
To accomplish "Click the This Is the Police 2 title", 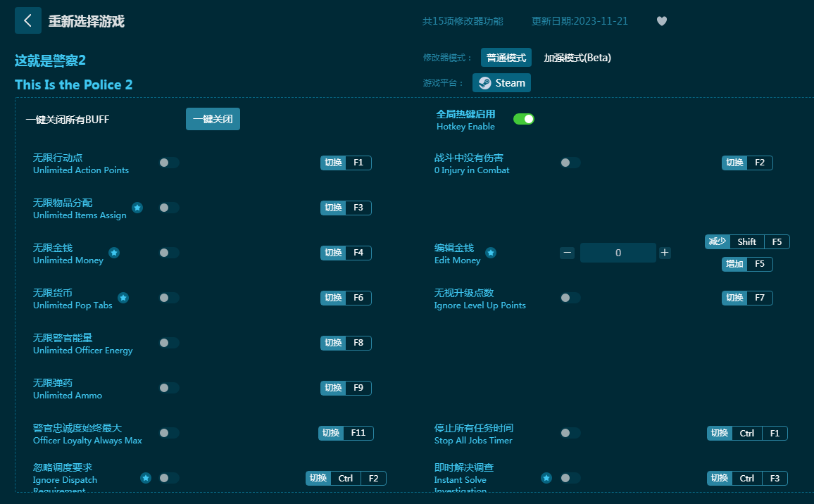I will [74, 84].
